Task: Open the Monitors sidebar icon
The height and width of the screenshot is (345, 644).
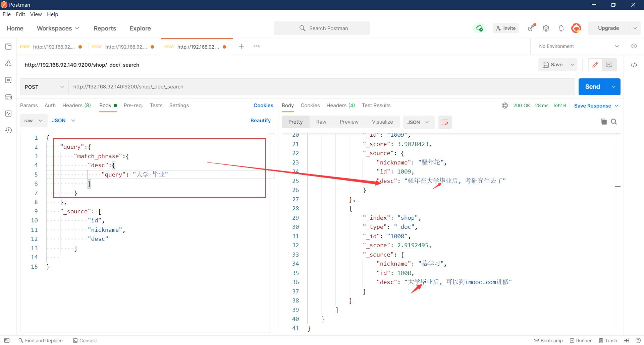Action: (x=8, y=114)
